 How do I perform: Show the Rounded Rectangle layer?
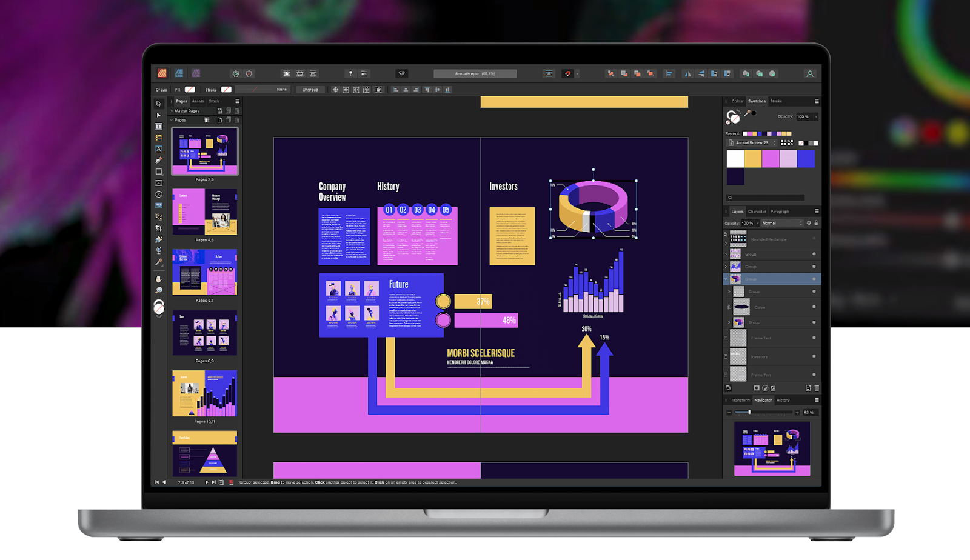point(814,239)
